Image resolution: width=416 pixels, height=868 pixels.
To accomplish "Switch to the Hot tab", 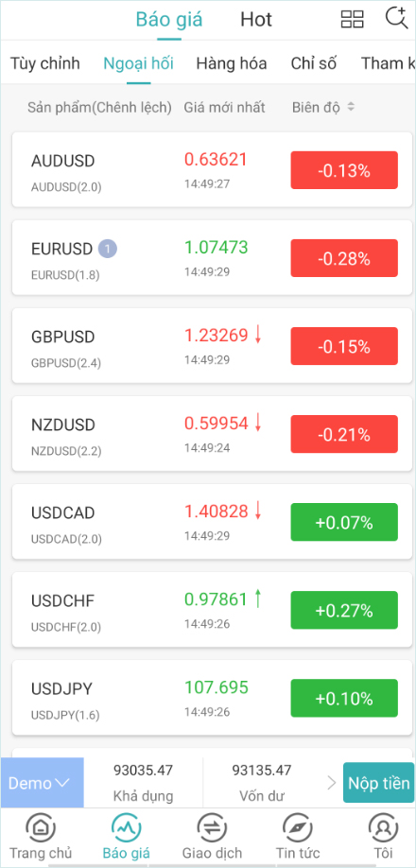I will pos(256,20).
